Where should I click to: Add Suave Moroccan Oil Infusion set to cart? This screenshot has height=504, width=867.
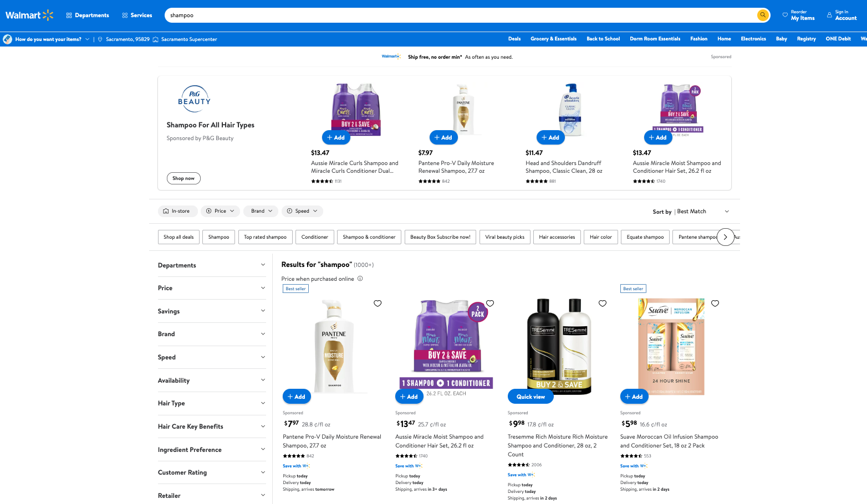[634, 397]
